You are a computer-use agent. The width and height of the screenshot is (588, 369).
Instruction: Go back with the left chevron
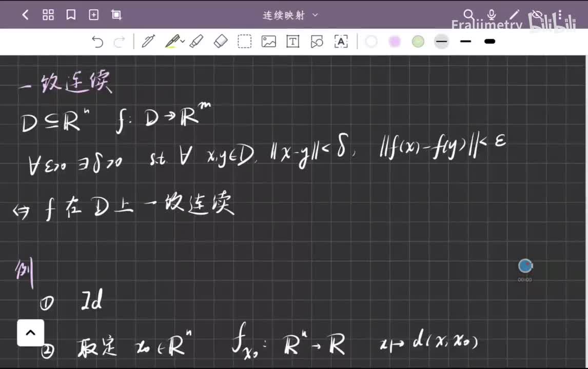pos(26,15)
